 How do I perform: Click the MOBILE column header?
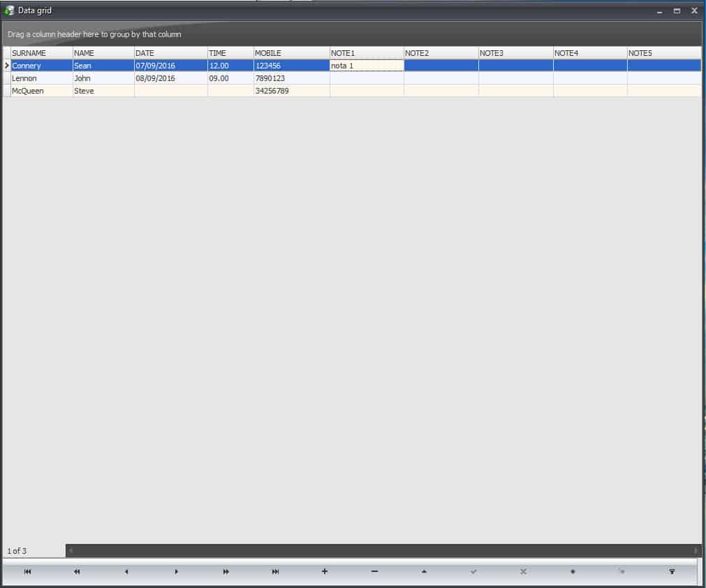[291, 53]
